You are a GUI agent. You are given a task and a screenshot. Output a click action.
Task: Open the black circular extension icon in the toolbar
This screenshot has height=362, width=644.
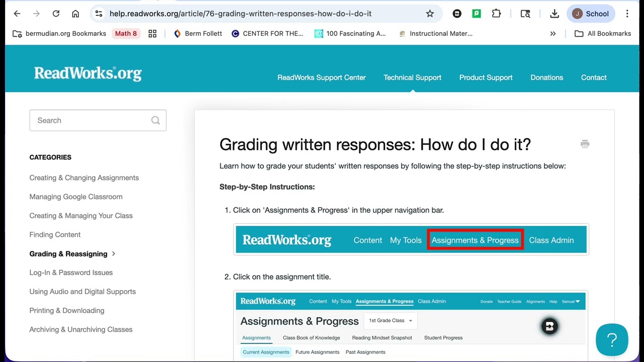tap(457, 14)
